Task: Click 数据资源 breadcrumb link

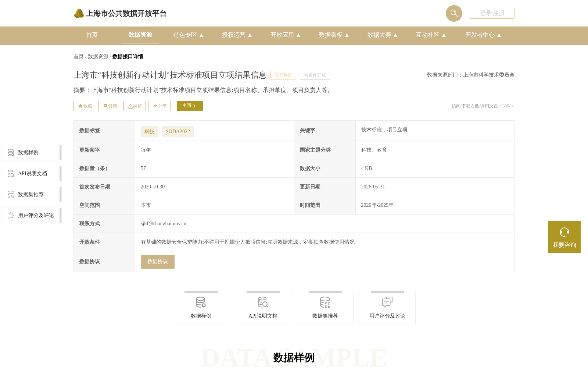Action: 98,56
